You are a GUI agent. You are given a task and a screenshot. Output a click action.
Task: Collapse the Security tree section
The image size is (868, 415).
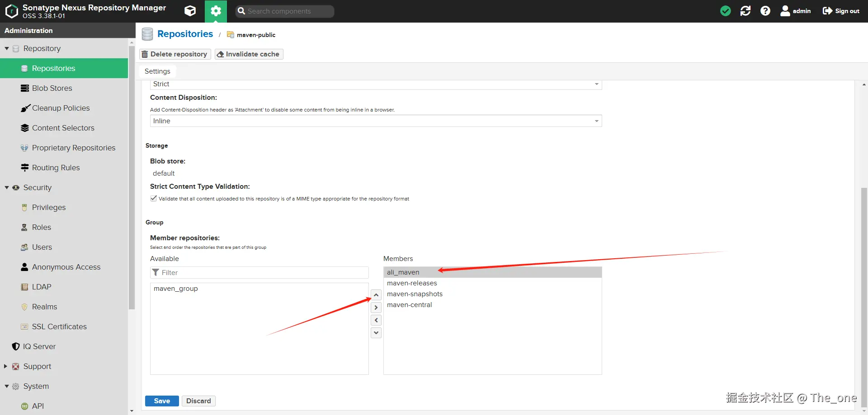7,187
